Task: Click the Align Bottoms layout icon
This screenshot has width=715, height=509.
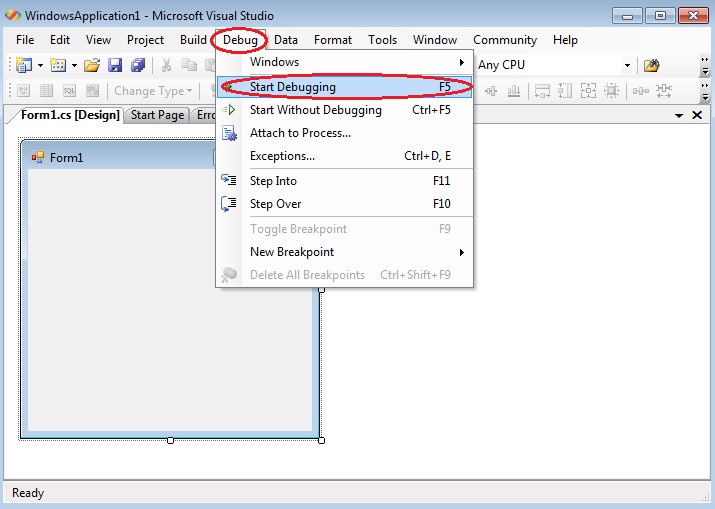Action: click(x=514, y=91)
